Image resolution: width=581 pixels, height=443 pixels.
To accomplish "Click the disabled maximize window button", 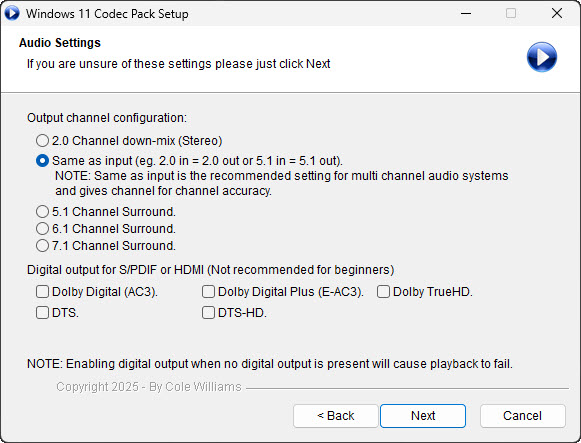I will [511, 13].
